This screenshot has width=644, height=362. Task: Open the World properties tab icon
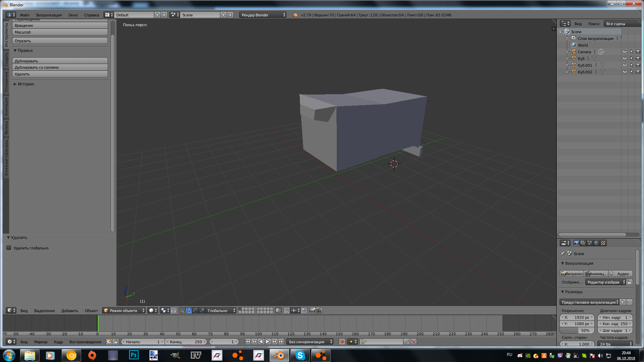(596, 243)
